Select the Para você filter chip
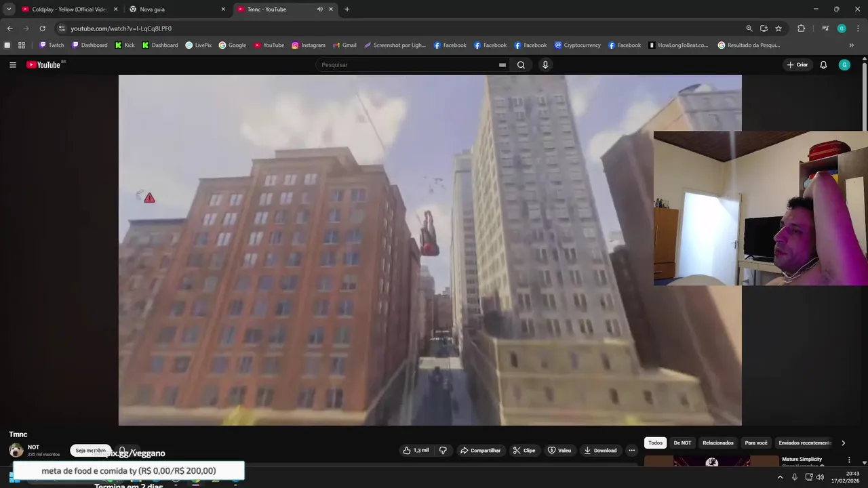Viewport: 868px width, 488px height. [756, 443]
